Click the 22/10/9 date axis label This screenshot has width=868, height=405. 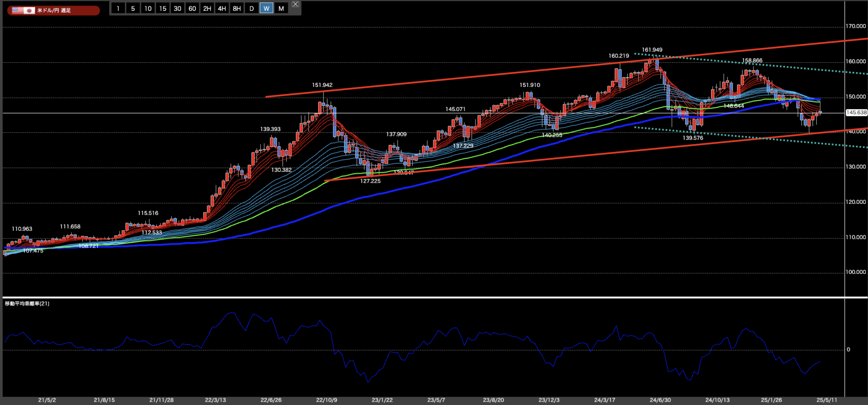[x=326, y=400]
